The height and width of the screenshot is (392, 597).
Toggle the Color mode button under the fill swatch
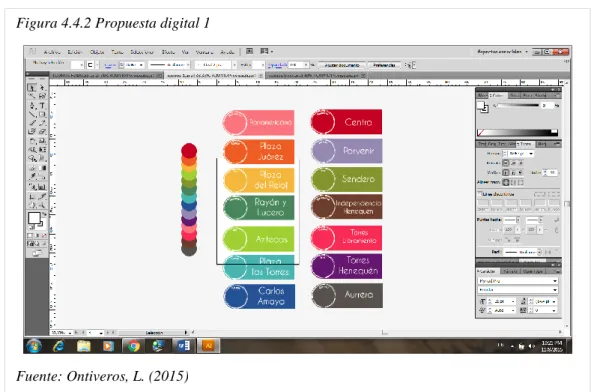(30, 236)
